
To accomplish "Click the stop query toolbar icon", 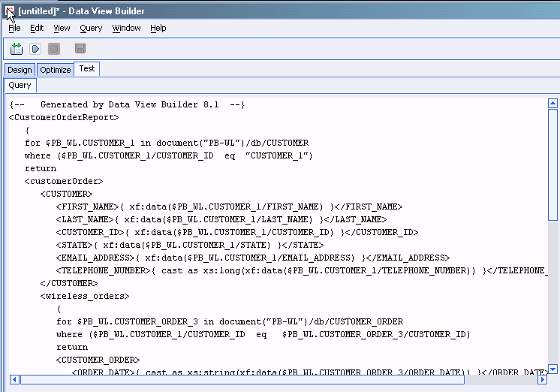I will [x=54, y=49].
